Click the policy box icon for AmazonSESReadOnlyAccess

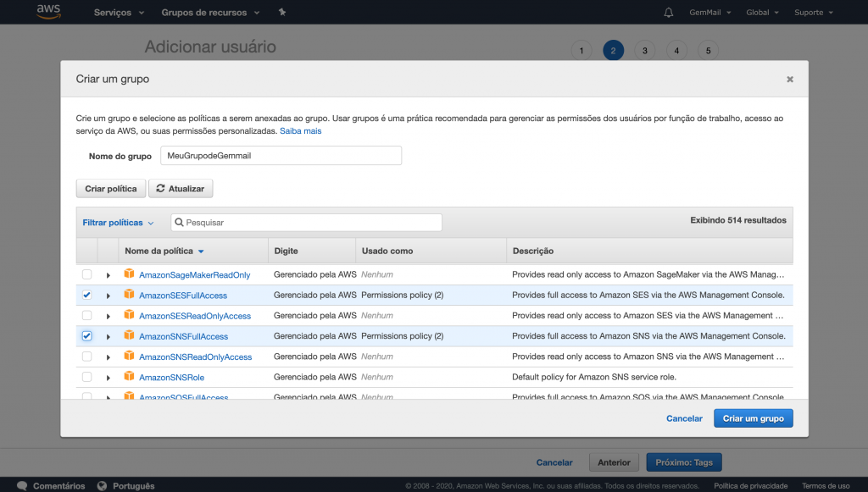129,314
